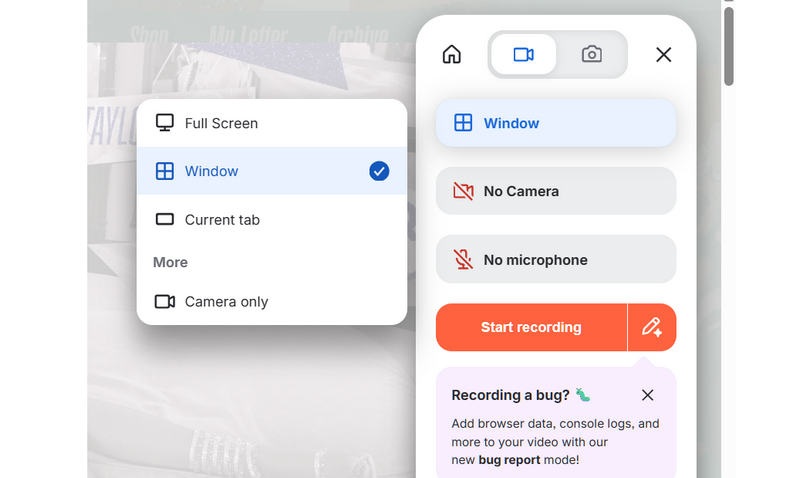Viewport: 800px width, 478px height.
Task: Dismiss the Recording a bug tip
Action: click(647, 395)
